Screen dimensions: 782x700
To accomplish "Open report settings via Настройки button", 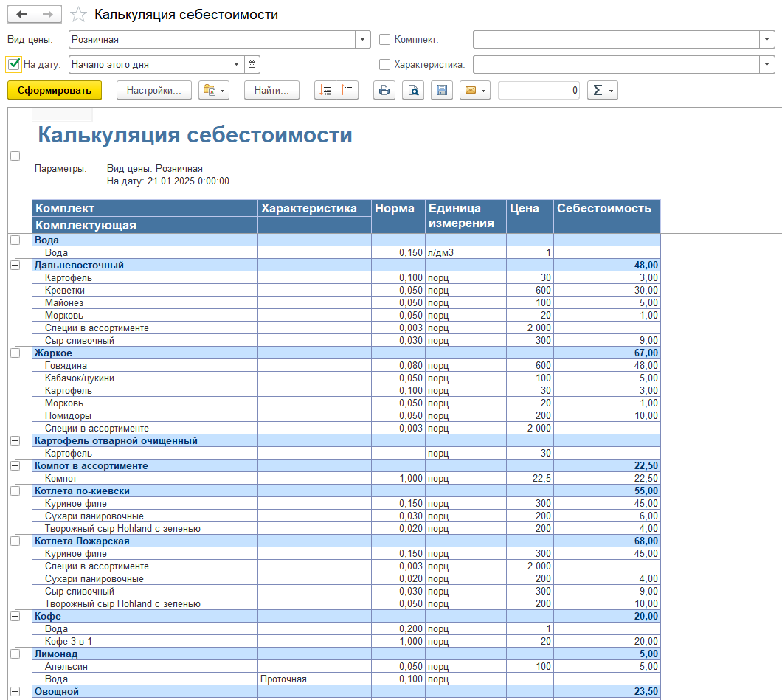I will [153, 90].
